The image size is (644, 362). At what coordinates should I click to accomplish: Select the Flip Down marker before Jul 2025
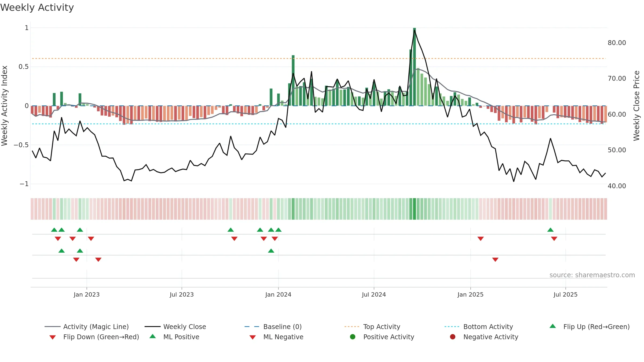(x=554, y=239)
